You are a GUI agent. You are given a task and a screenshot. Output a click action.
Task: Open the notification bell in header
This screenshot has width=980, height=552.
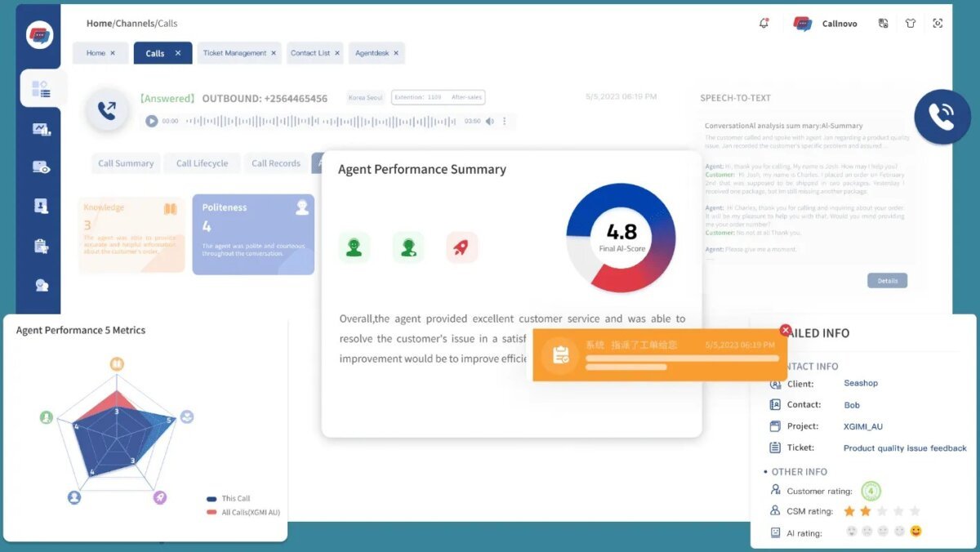(x=764, y=24)
